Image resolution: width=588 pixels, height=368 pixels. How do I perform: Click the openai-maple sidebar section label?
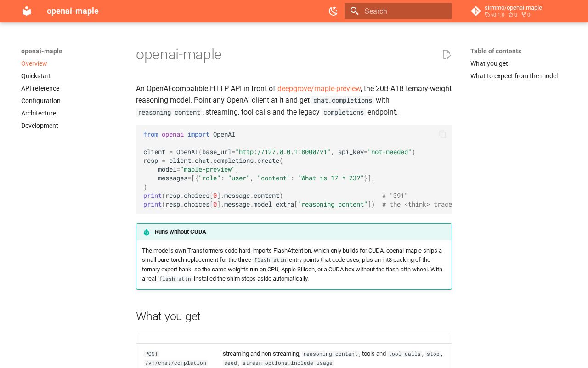[42, 51]
